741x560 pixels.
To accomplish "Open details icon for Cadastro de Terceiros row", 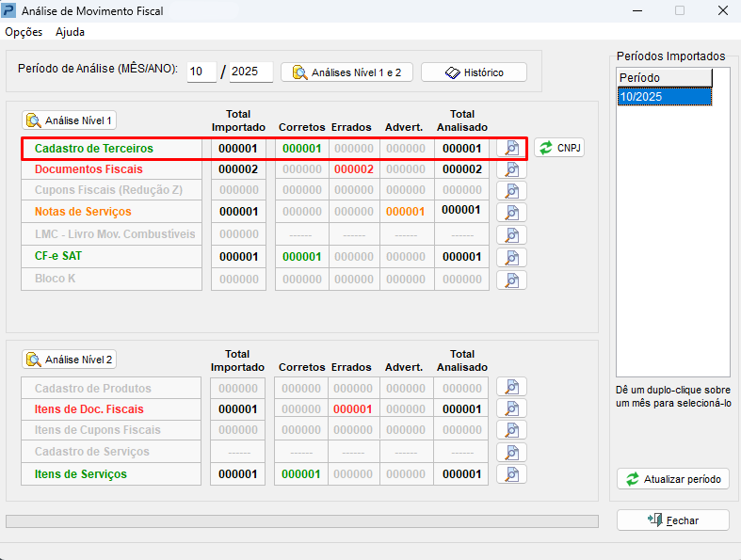I will 511,148.
